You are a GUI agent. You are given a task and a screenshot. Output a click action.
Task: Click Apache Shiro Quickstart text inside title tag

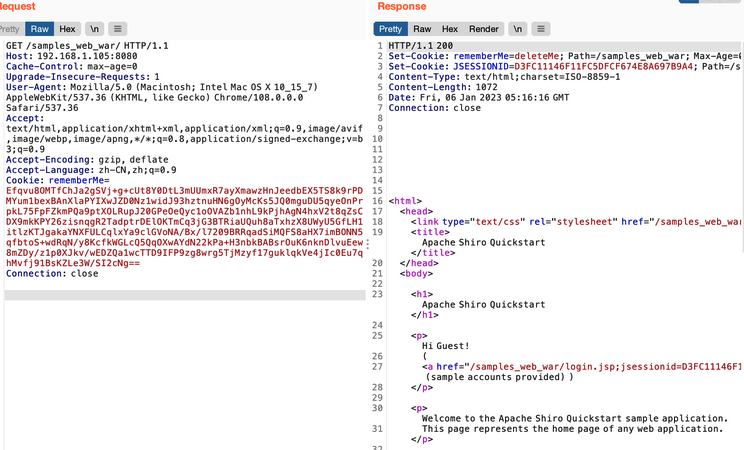tap(483, 243)
